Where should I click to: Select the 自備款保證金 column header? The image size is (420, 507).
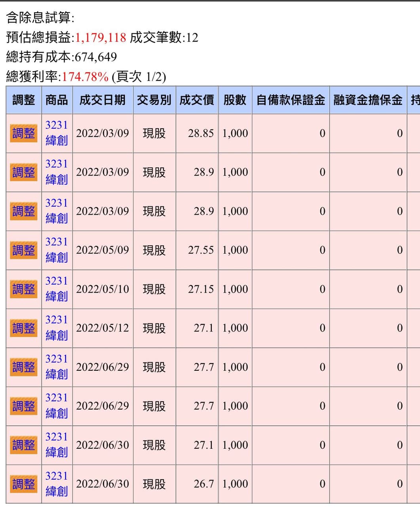[x=291, y=100]
